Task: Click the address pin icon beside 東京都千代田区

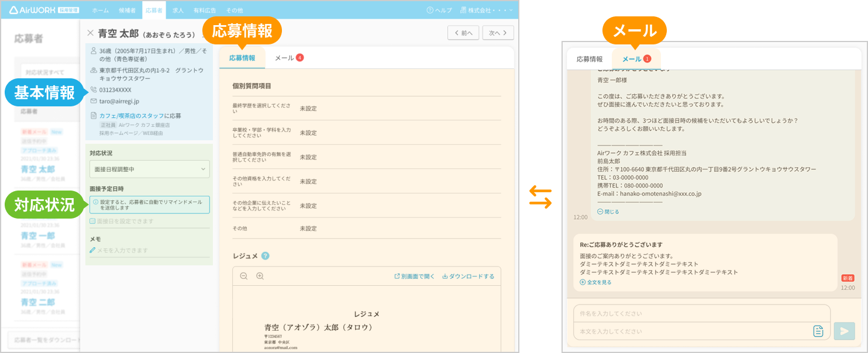Action: pos(94,70)
